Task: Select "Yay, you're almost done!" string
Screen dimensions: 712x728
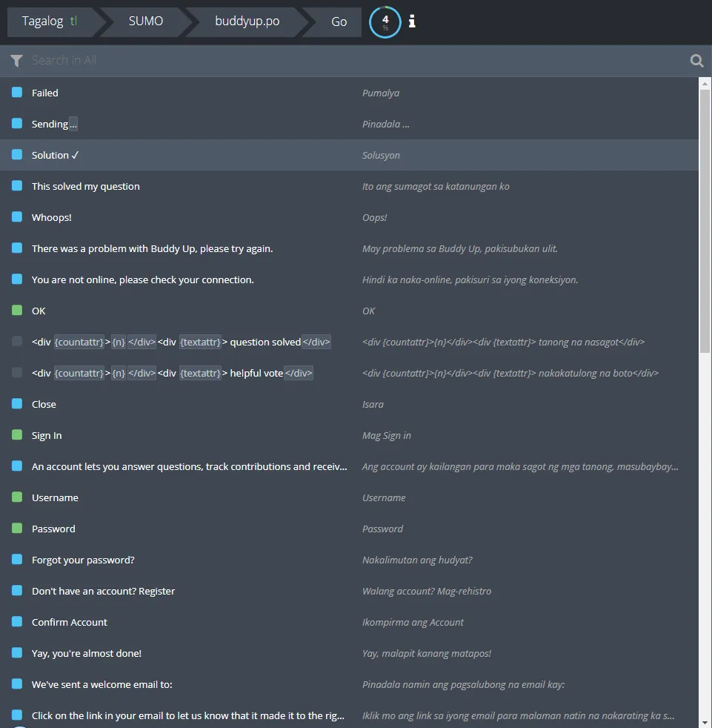Action: [x=87, y=653]
